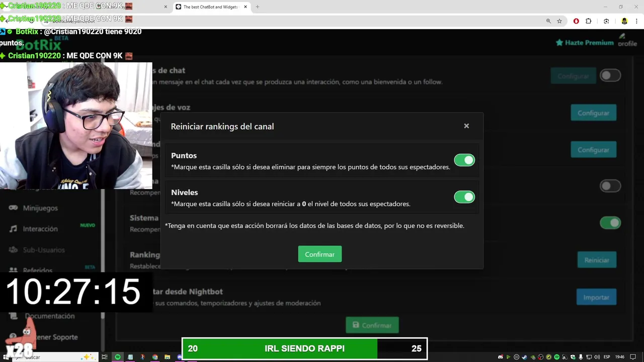Click the Interacción music note icon
Image resolution: width=644 pixels, height=362 pixels.
pyautogui.click(x=14, y=229)
